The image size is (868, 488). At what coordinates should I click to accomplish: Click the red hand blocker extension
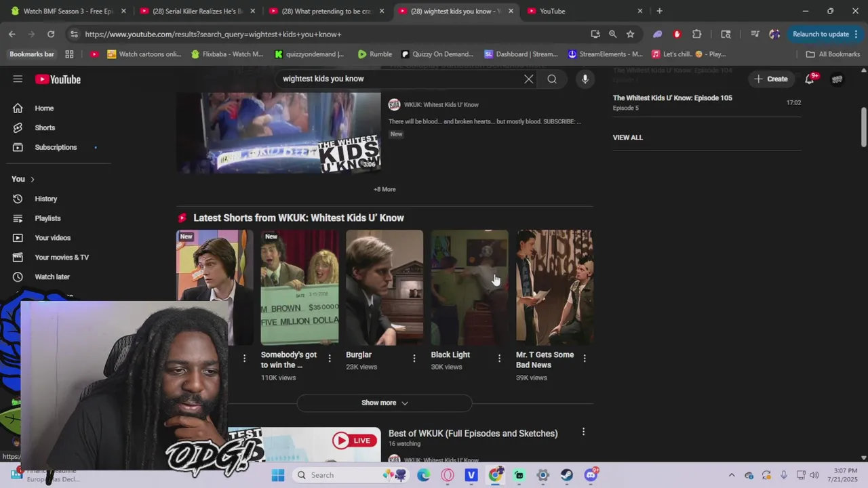[677, 34]
